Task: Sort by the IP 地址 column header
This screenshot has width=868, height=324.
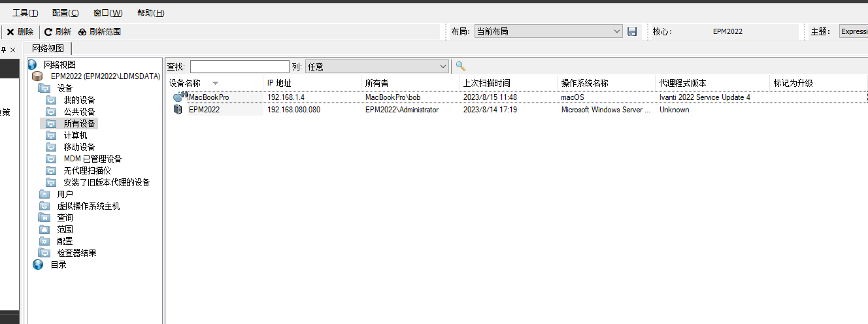Action: 312,83
